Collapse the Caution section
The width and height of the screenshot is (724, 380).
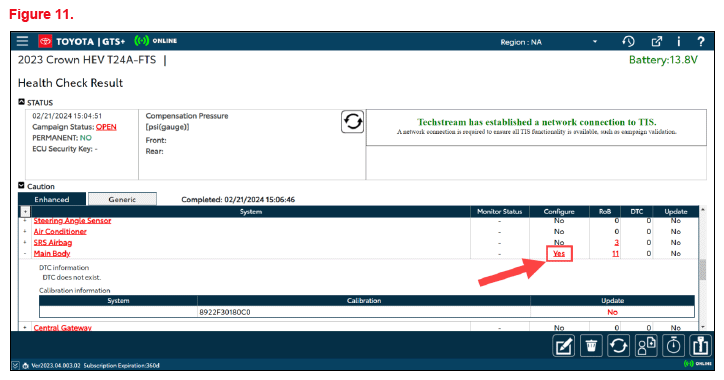click(21, 186)
